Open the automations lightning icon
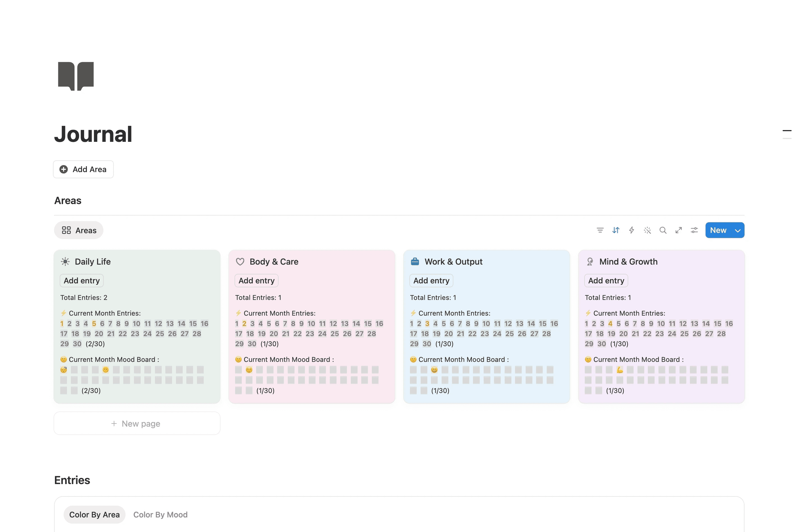The image size is (793, 532). tap(632, 230)
